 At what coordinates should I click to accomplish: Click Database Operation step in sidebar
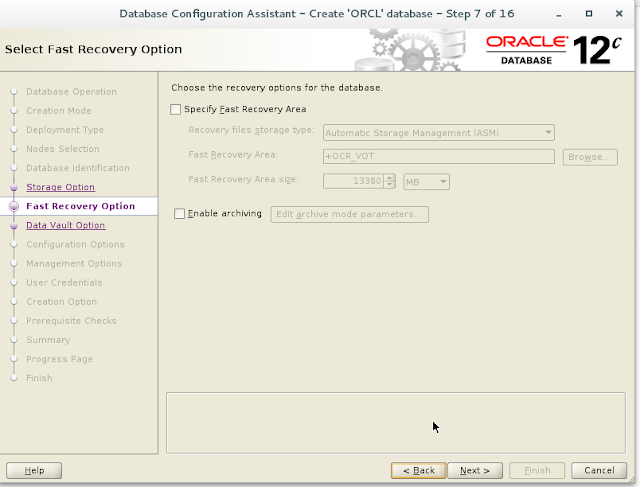71,91
